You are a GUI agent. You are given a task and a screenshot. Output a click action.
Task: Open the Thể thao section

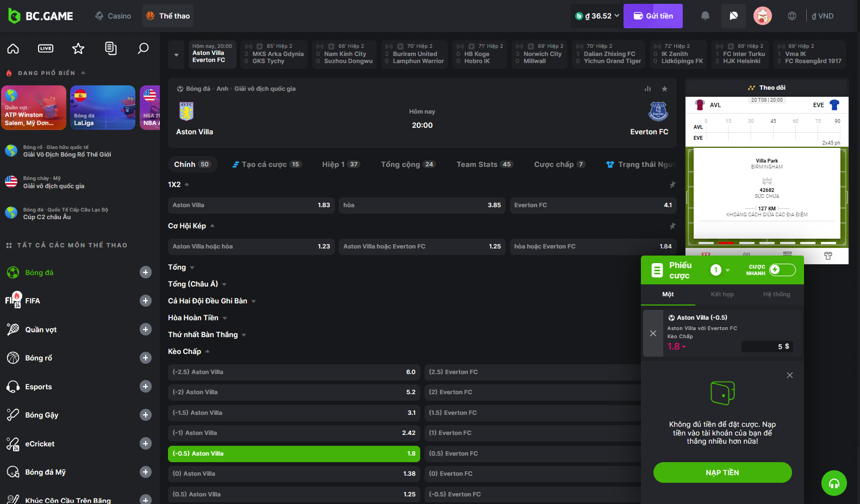pyautogui.click(x=168, y=16)
